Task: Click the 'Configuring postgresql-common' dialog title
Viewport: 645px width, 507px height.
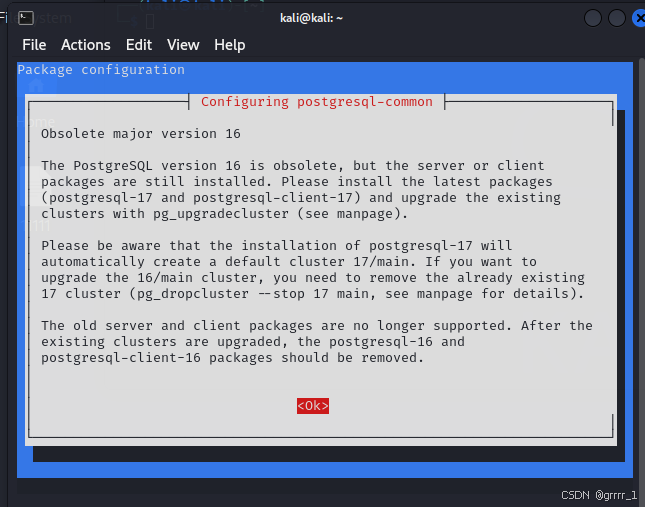Action: 317,102
